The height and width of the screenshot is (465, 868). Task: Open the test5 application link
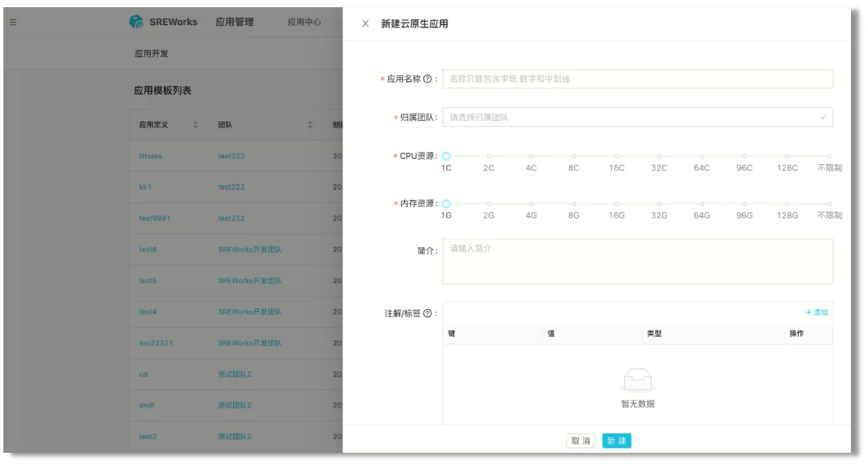coord(148,281)
